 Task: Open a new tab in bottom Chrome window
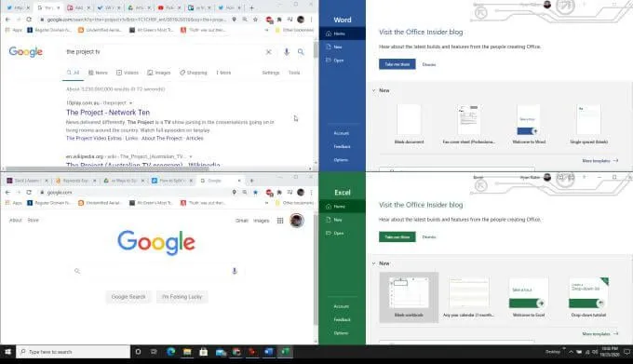coord(251,181)
